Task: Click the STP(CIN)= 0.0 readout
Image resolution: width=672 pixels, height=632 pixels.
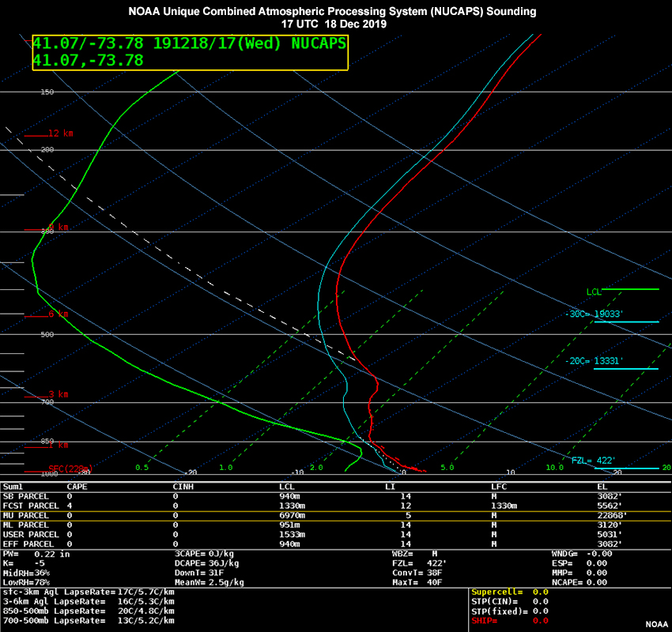Action: coord(512,602)
